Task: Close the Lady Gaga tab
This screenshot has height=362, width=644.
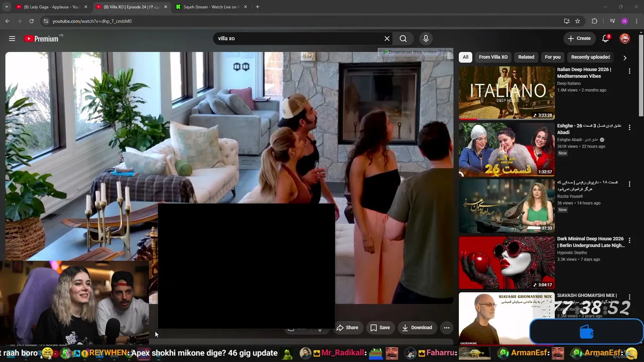Action: tap(86, 7)
